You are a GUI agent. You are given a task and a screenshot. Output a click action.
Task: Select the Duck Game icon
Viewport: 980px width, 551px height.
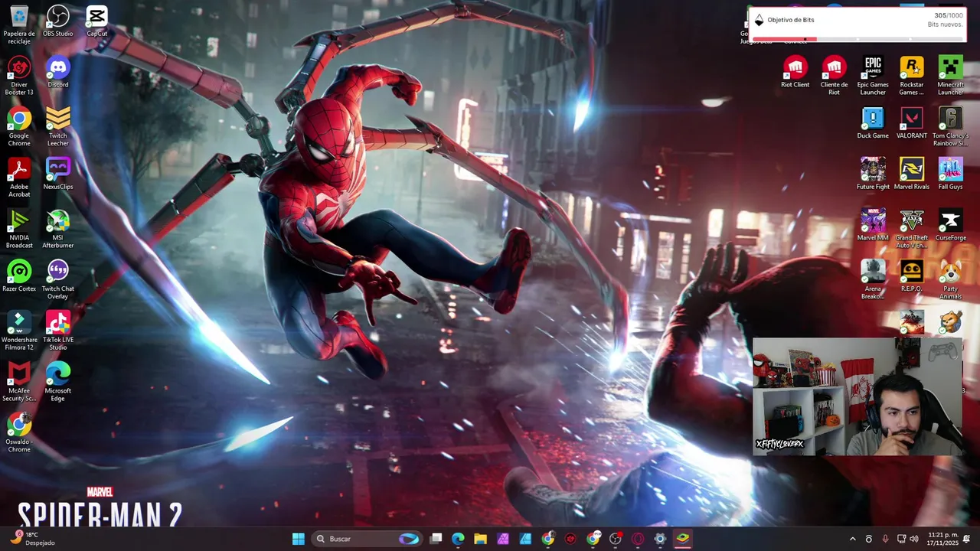873,122
